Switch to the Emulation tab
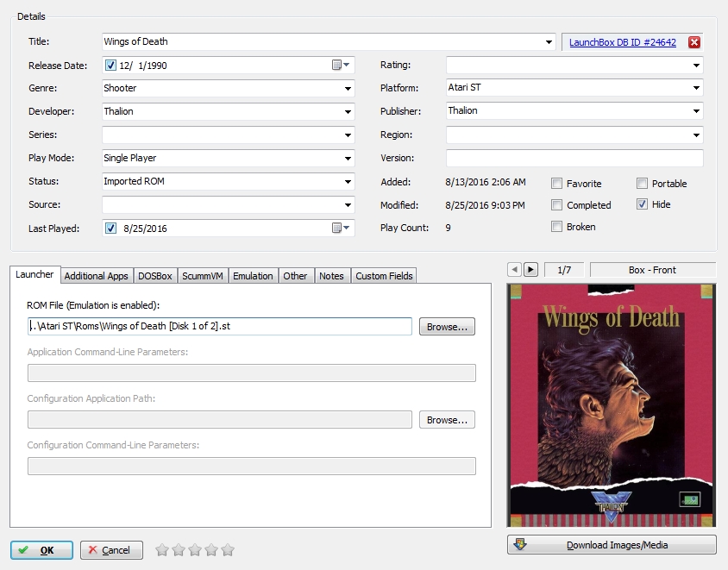728x570 pixels. point(253,276)
